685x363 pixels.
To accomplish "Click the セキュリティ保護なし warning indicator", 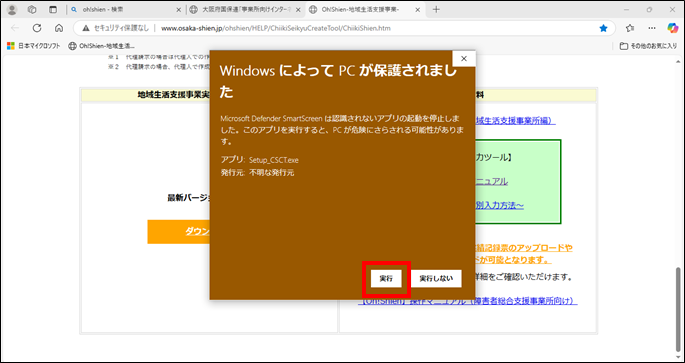I will point(116,28).
